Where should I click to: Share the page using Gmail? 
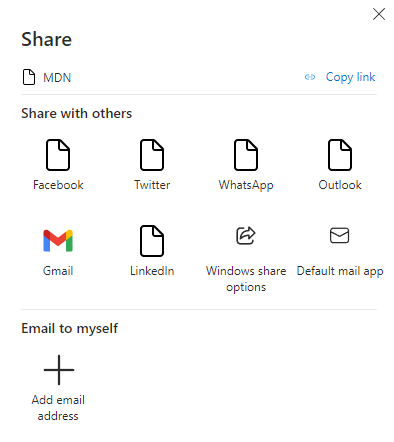(58, 252)
